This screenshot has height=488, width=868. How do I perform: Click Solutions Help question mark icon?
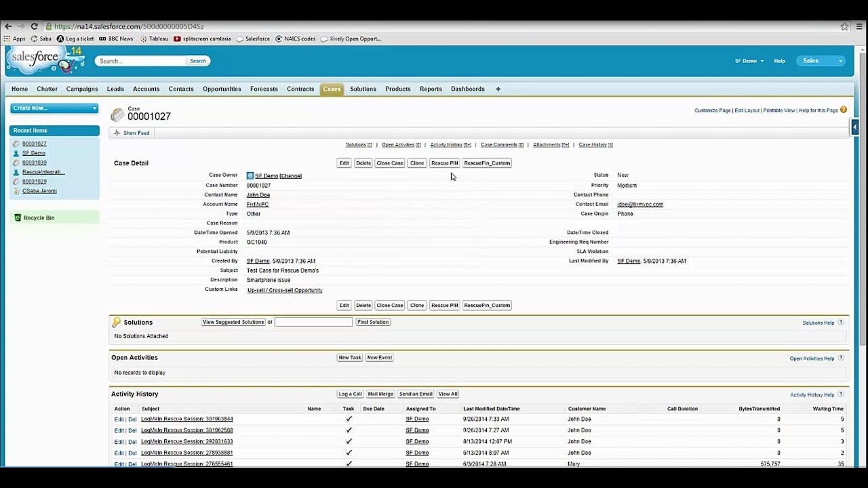tap(841, 323)
